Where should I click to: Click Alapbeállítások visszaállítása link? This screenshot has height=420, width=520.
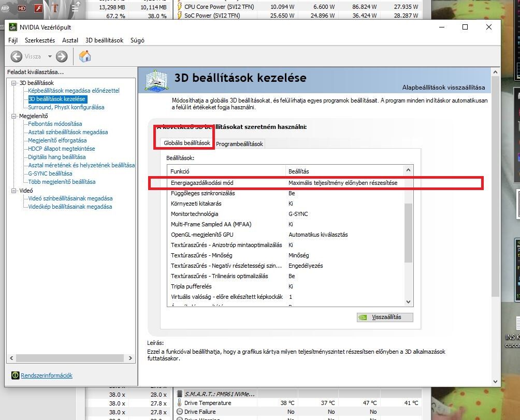click(443, 88)
